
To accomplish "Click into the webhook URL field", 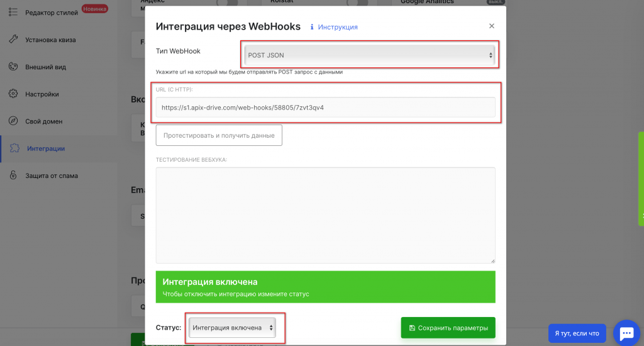I will click(325, 108).
